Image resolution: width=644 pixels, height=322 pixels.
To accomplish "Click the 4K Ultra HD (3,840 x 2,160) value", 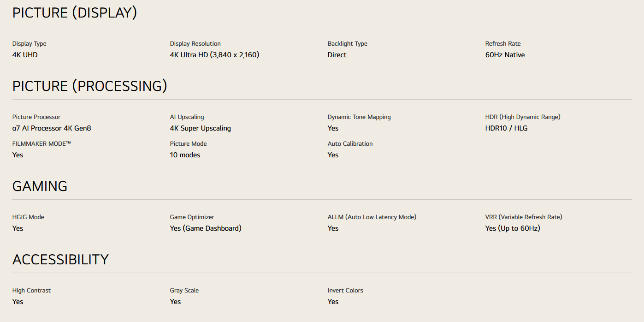I will coord(214,55).
